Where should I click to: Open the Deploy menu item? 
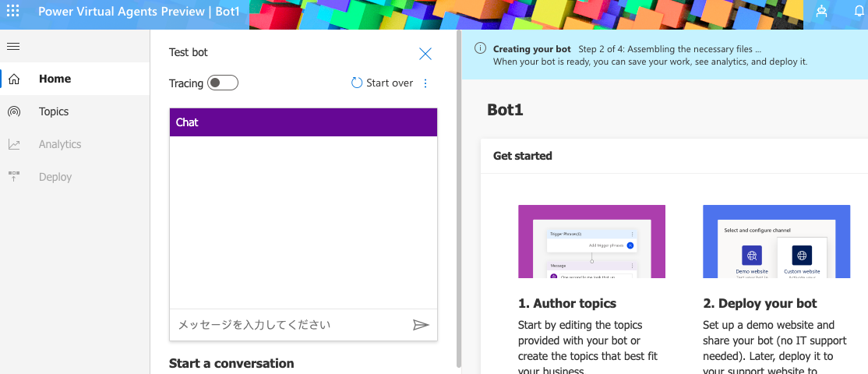point(75,177)
